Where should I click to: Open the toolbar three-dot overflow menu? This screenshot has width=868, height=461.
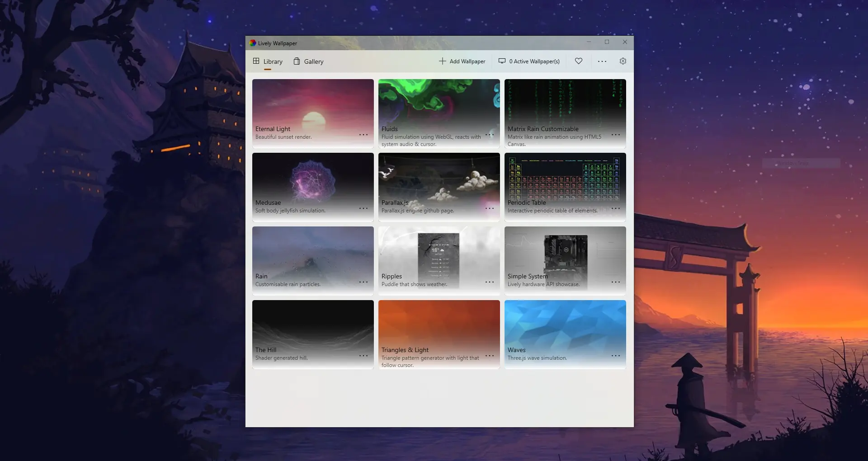point(602,61)
